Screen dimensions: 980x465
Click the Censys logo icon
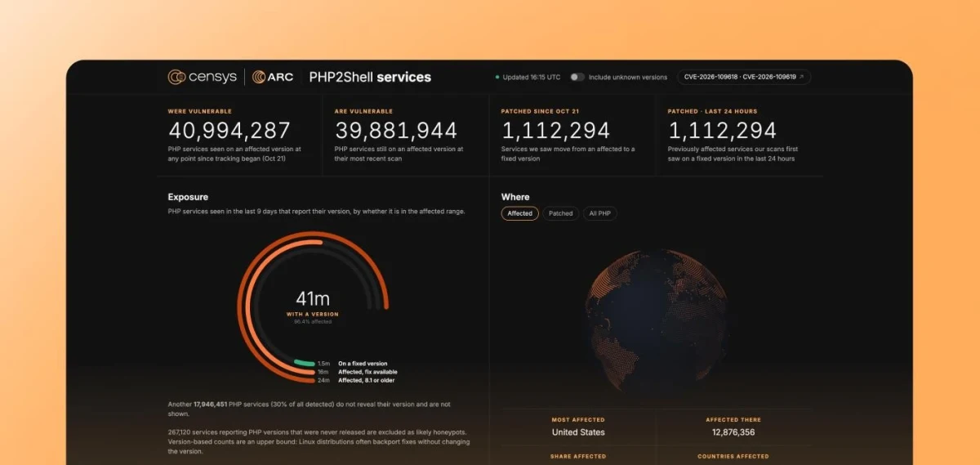178,77
